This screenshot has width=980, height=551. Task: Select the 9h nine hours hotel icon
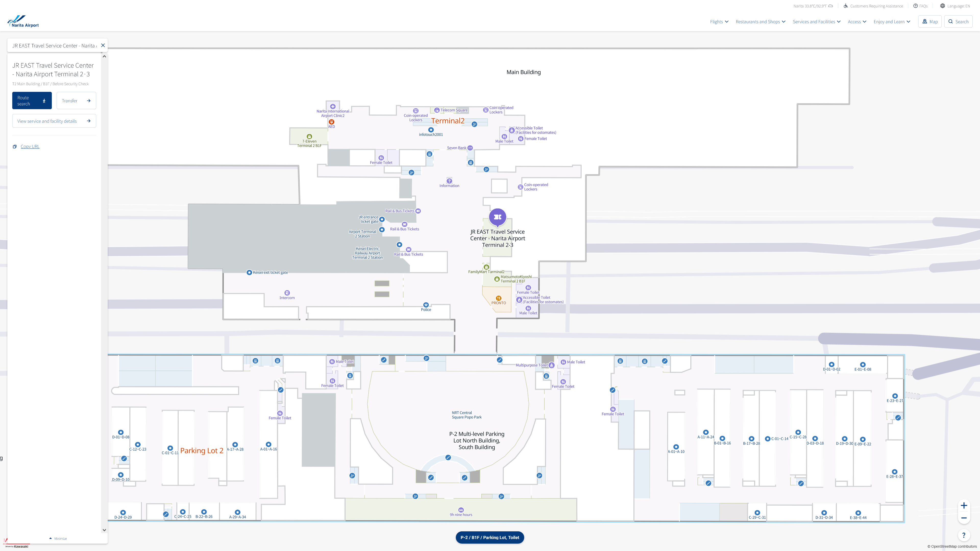[x=461, y=510]
